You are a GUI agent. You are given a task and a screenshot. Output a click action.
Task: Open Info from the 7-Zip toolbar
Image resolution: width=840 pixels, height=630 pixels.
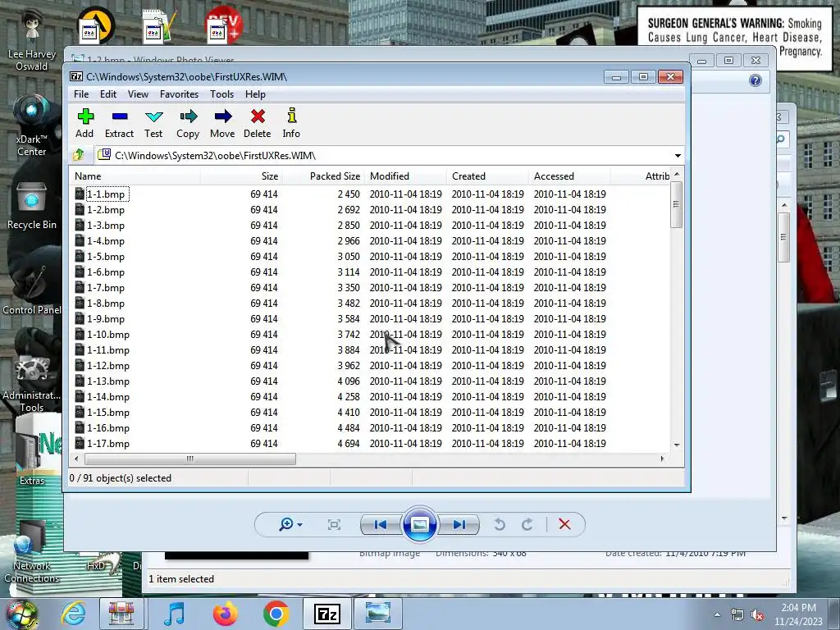pyautogui.click(x=291, y=124)
